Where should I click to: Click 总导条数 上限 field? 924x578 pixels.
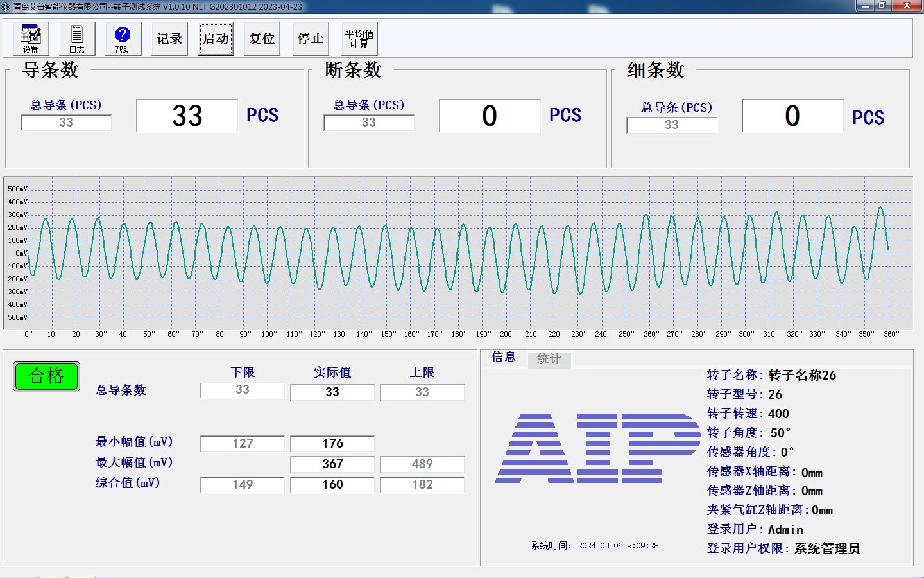[422, 392]
